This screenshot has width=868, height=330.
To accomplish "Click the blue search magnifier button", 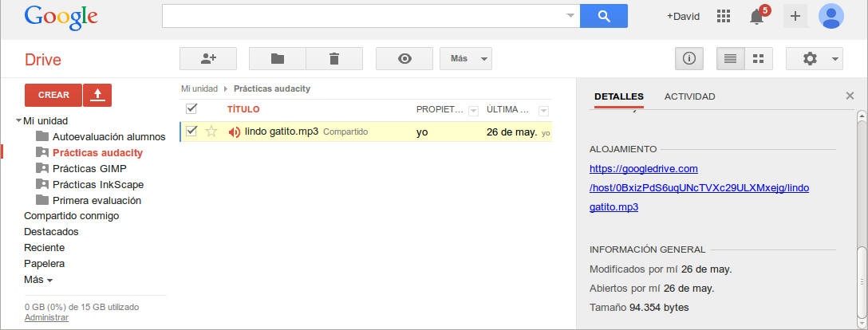I will pyautogui.click(x=603, y=16).
